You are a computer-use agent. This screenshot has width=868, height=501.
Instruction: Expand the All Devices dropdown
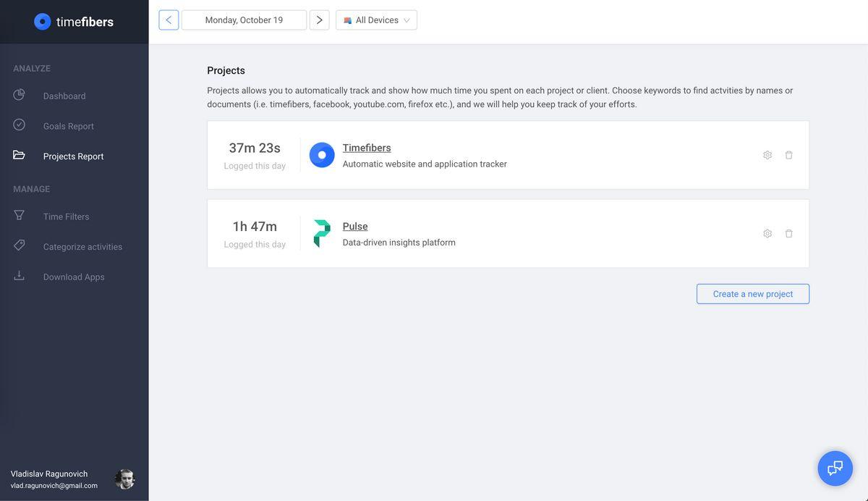click(x=376, y=20)
